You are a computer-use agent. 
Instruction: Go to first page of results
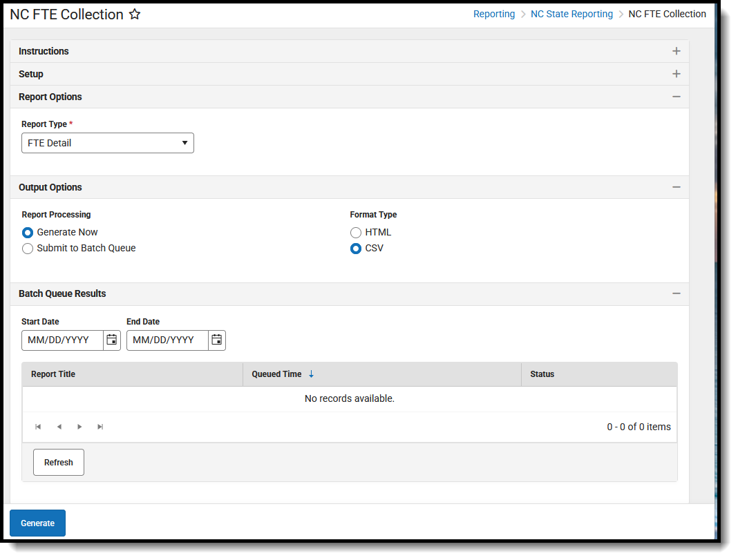tap(38, 427)
